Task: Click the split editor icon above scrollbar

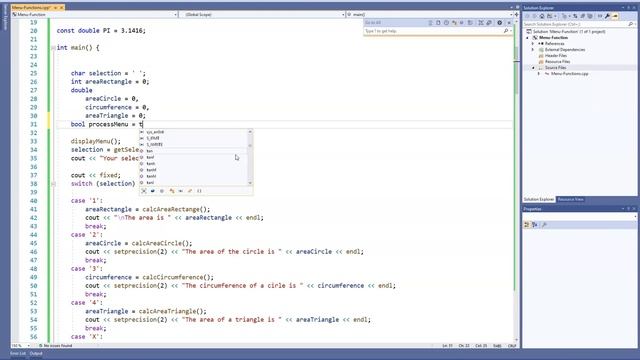Action: pos(516,14)
